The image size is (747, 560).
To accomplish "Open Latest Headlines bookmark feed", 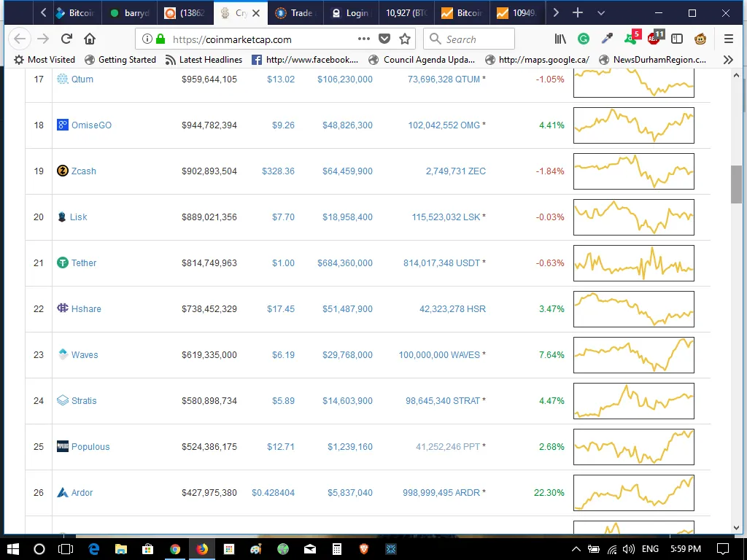I will click(204, 60).
